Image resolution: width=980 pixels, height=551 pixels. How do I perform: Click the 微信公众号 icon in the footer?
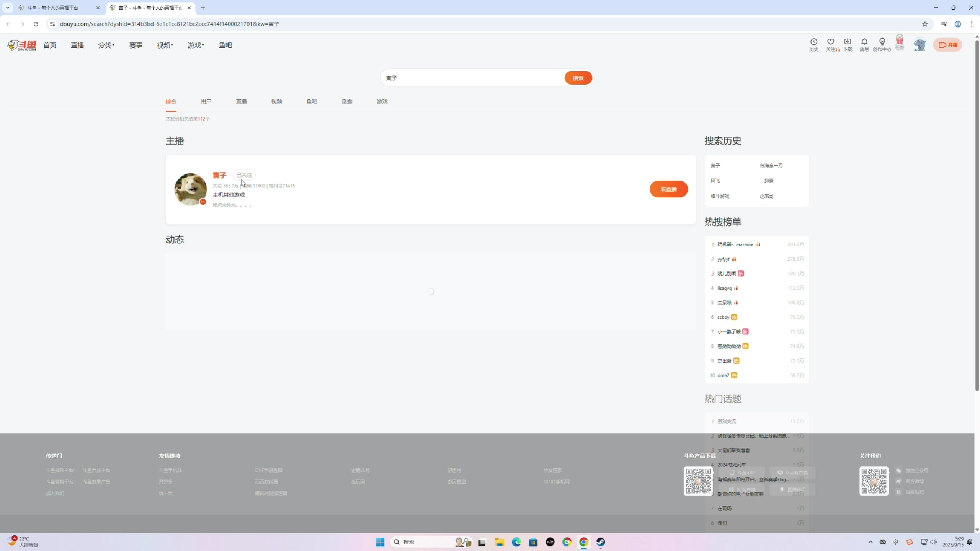(x=898, y=471)
